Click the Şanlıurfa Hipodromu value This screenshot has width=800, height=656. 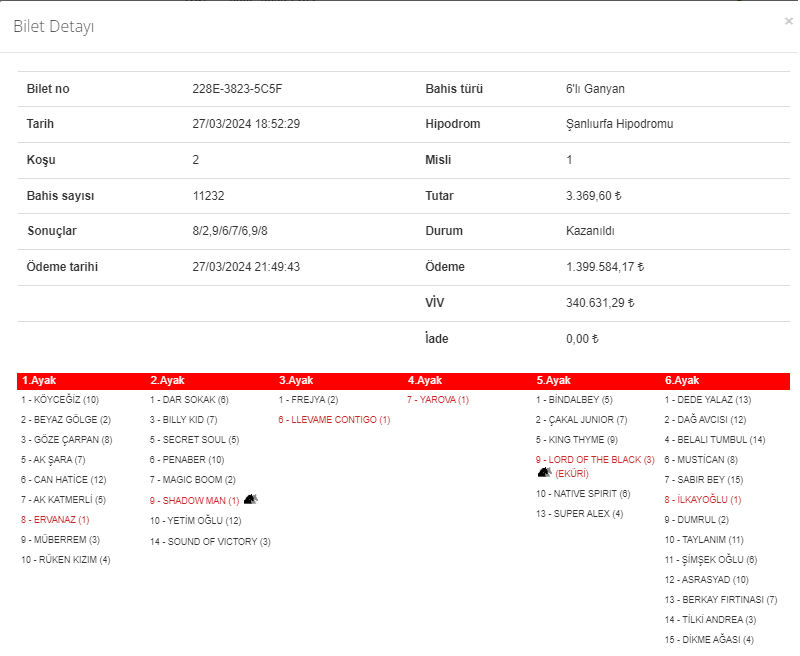click(x=619, y=124)
